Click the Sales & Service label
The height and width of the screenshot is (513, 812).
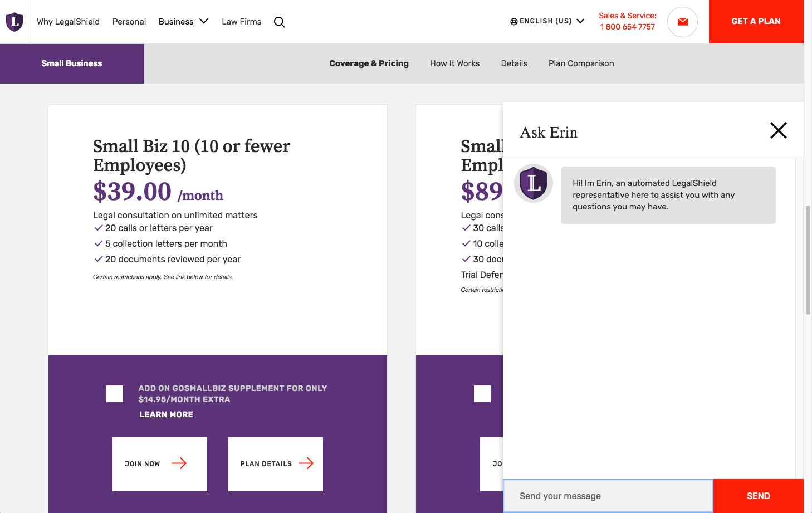click(628, 16)
